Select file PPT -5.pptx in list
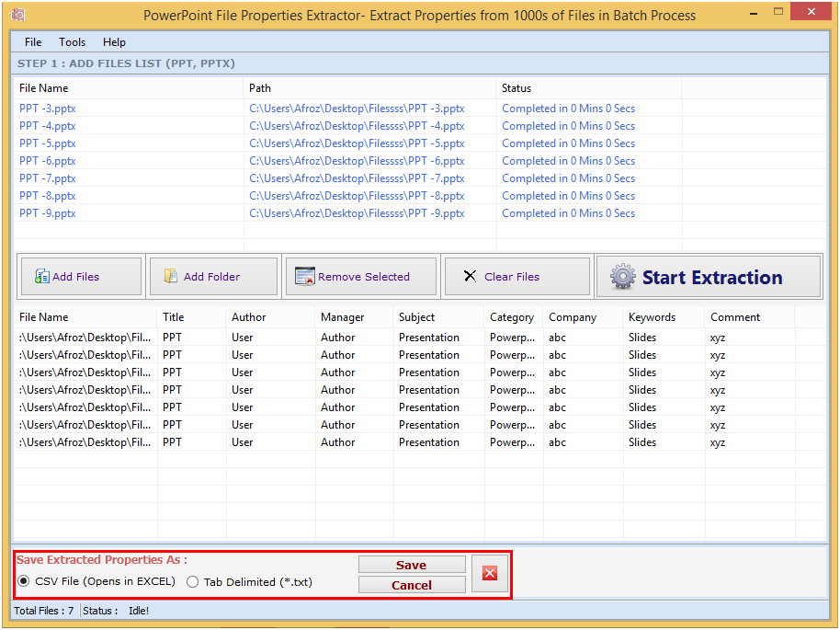 click(48, 143)
